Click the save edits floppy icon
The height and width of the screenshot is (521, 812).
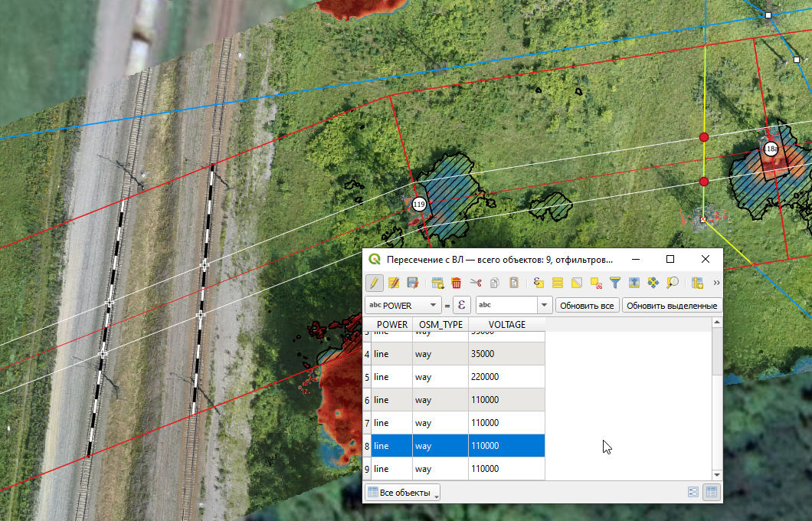tap(412, 283)
